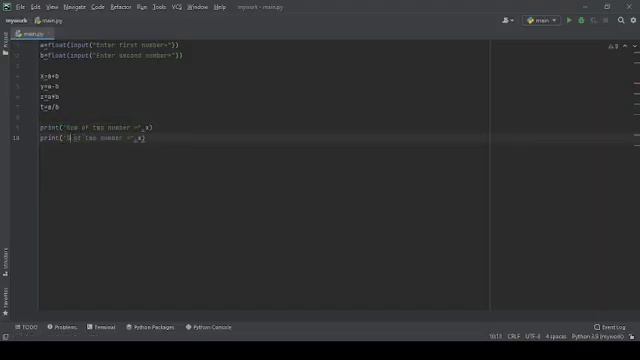Open the Tools menu
Image resolution: width=640 pixels, height=360 pixels.
[x=159, y=7]
